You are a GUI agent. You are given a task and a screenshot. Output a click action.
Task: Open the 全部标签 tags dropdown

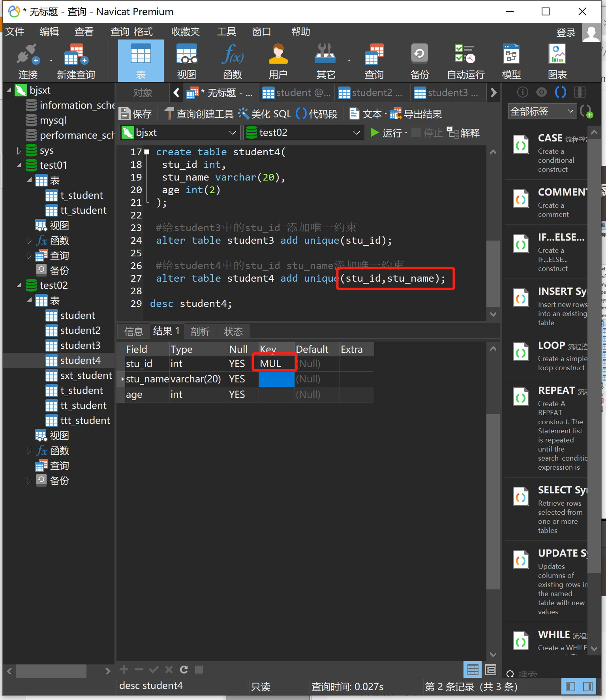pos(542,111)
